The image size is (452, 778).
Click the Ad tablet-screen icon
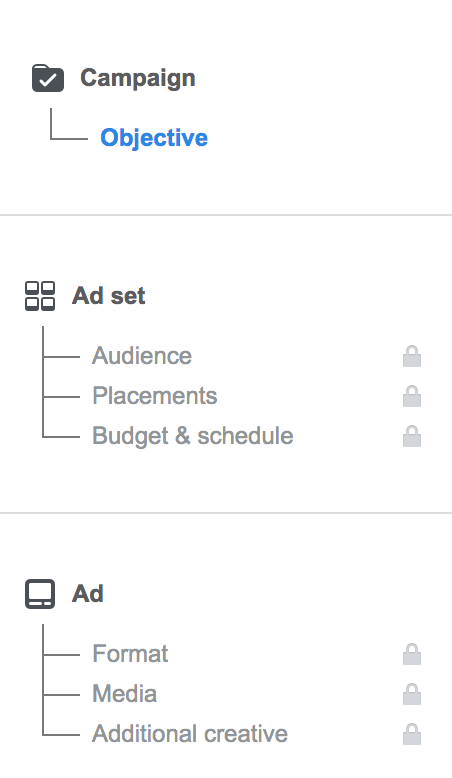(40, 594)
